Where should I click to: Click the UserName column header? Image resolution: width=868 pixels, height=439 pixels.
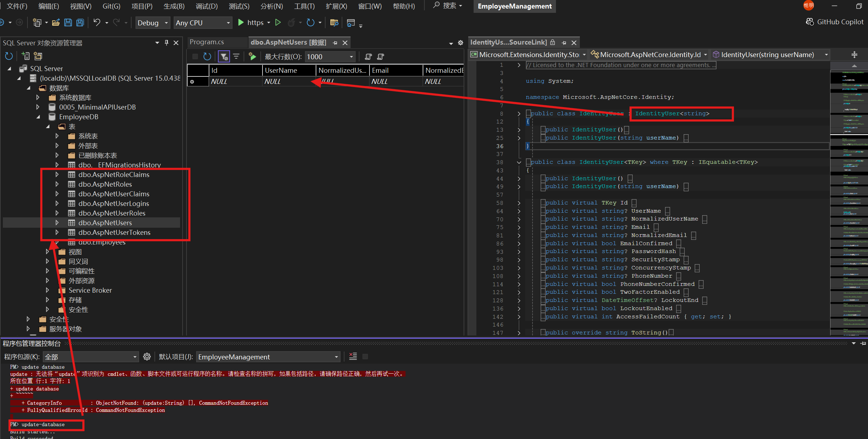pos(289,70)
